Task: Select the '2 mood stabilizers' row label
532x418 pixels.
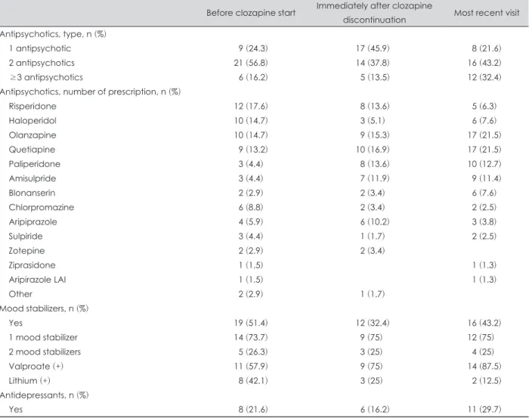Action: click(x=45, y=351)
